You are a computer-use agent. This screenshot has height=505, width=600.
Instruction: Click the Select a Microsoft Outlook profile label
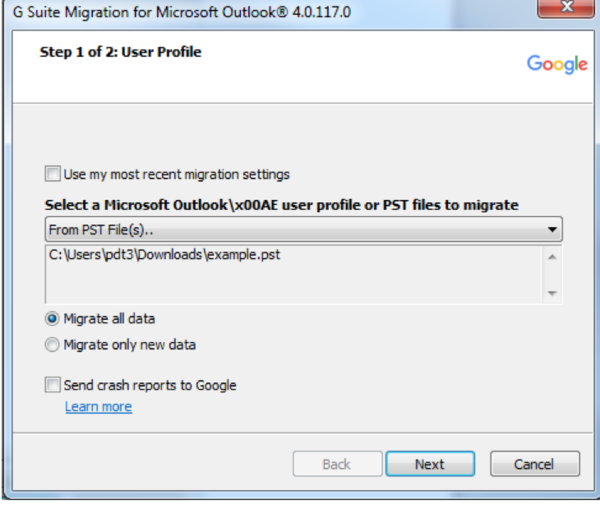point(282,205)
